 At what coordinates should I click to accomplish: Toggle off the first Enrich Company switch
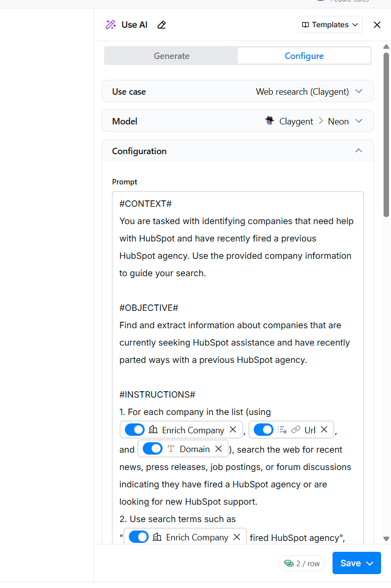(x=135, y=429)
